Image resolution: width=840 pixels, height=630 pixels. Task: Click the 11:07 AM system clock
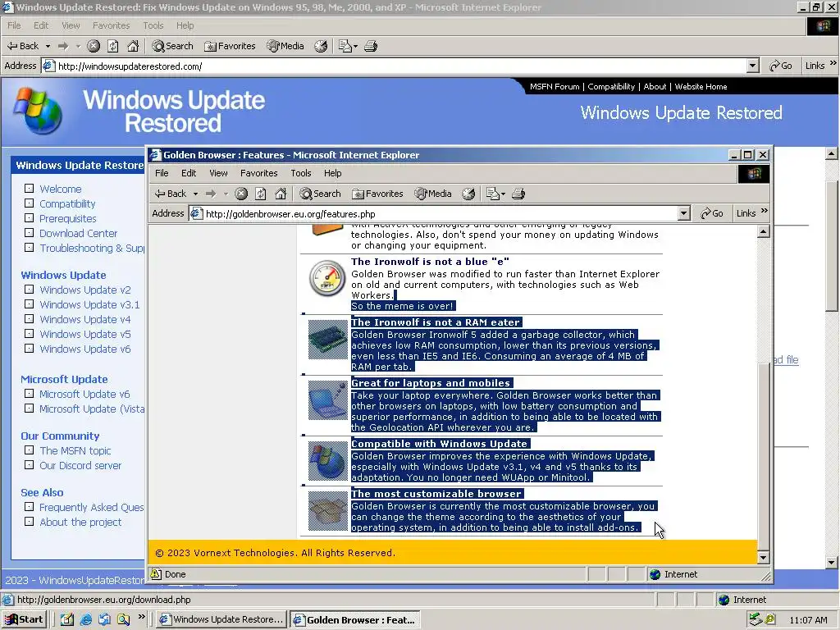(x=808, y=620)
